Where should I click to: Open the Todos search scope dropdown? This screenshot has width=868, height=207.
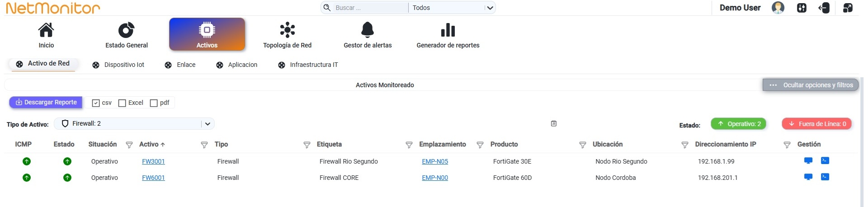(x=452, y=8)
